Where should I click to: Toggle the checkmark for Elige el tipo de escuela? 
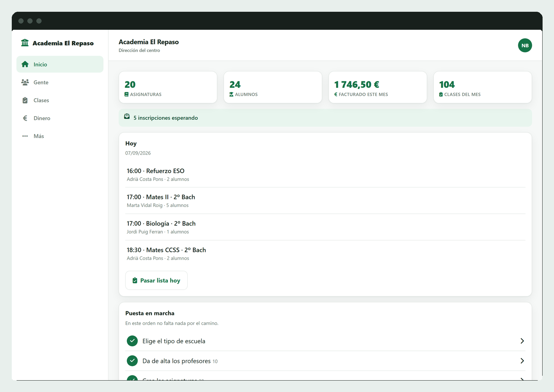pyautogui.click(x=132, y=341)
